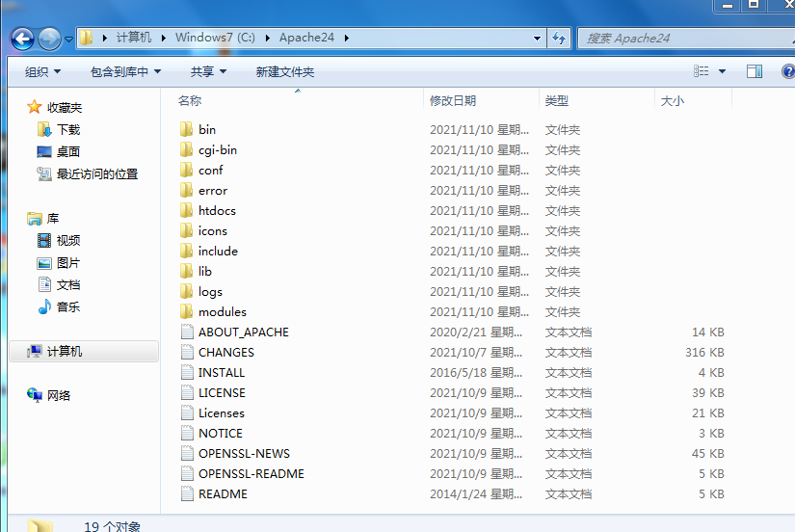Image resolution: width=795 pixels, height=532 pixels.
Task: Select the include folder icon
Action: pyautogui.click(x=187, y=251)
